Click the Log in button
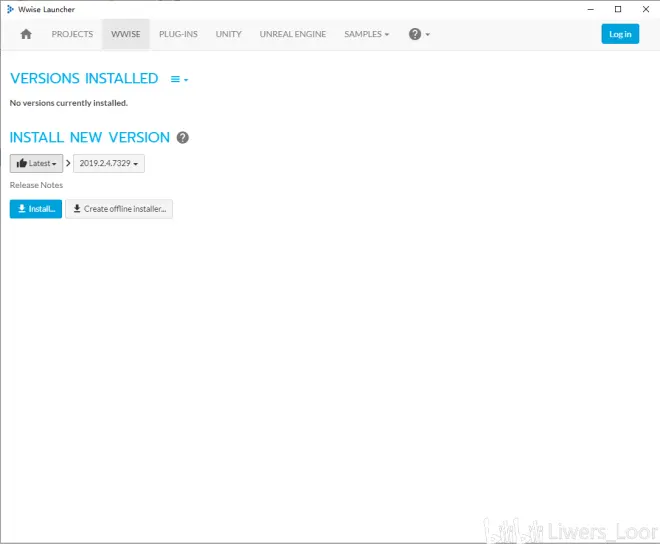The image size is (660, 544). click(x=620, y=34)
